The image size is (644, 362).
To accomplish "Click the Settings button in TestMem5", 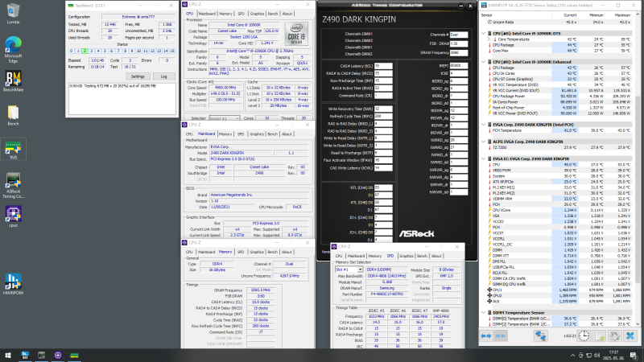I will [x=138, y=76].
